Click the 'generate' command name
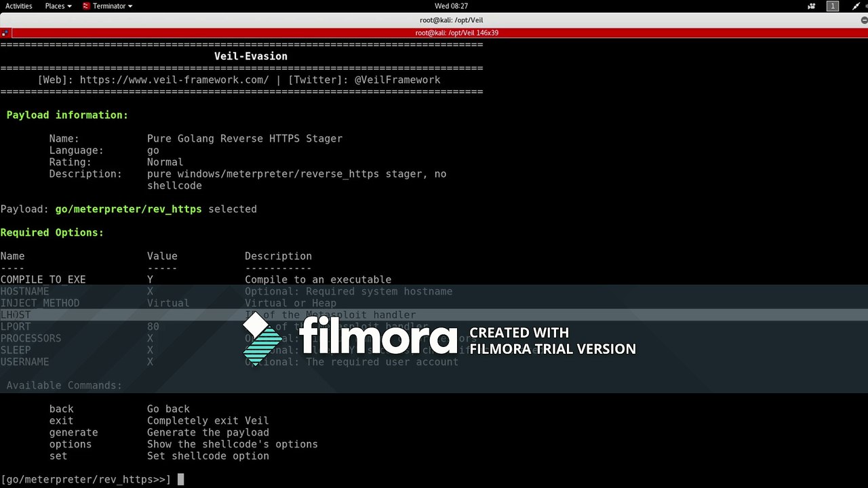The image size is (868, 488). pyautogui.click(x=74, y=432)
